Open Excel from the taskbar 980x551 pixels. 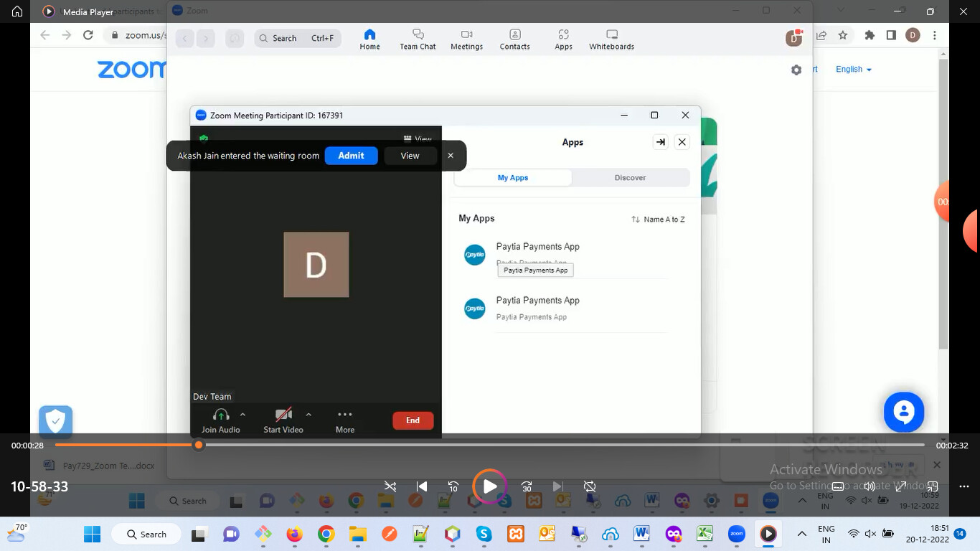click(705, 534)
